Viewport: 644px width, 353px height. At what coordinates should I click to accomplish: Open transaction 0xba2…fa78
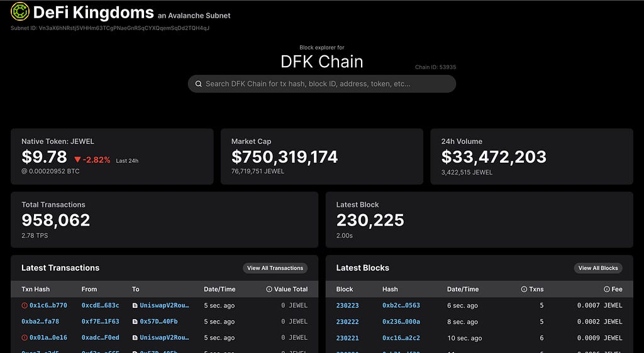coord(40,322)
